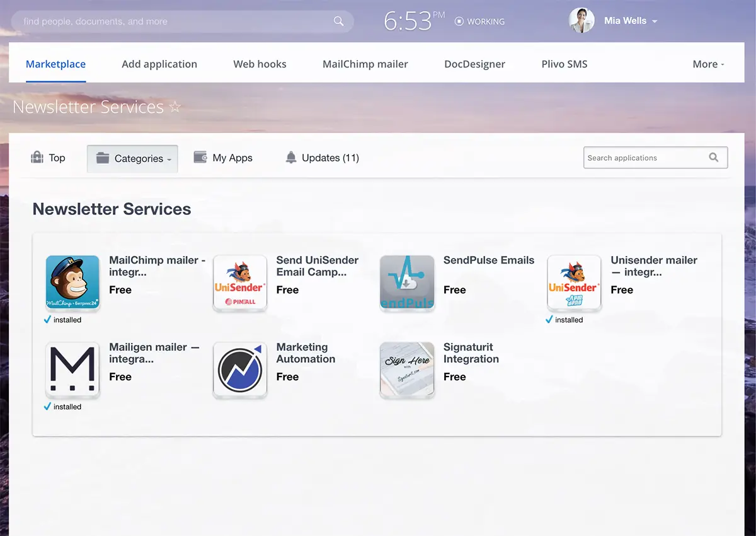Open the MailChimp mailer monkey icon

pos(73,283)
